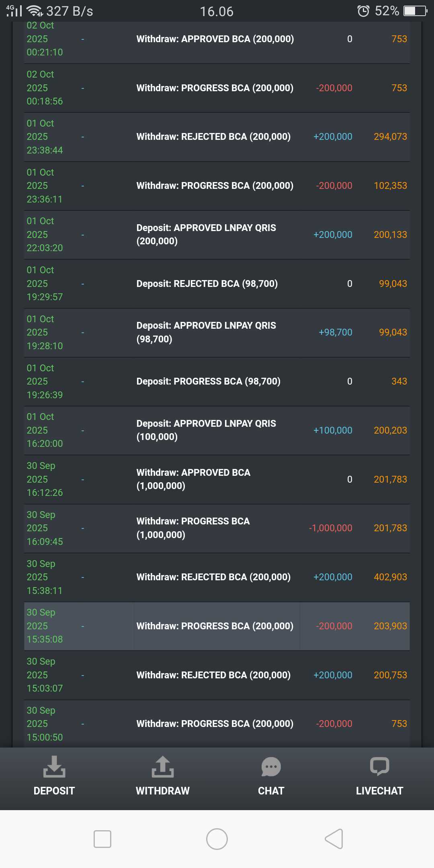Tap the WITHDRAW label in bottom bar
The width and height of the screenshot is (434, 868).
point(163,791)
